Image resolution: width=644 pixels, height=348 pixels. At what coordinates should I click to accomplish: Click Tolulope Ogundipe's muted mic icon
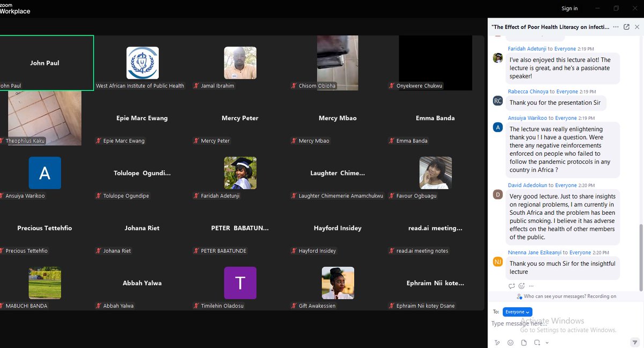(99, 196)
